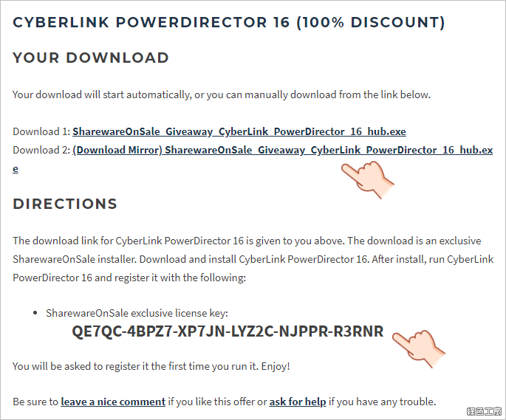
Task: Click the 'Directions' heading
Action: [x=65, y=204]
